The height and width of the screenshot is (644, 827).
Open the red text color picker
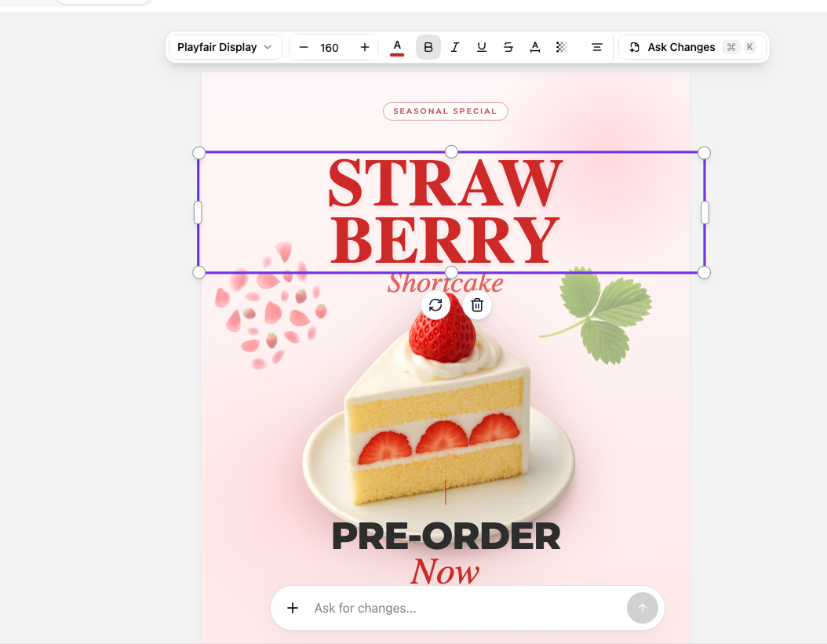(397, 47)
